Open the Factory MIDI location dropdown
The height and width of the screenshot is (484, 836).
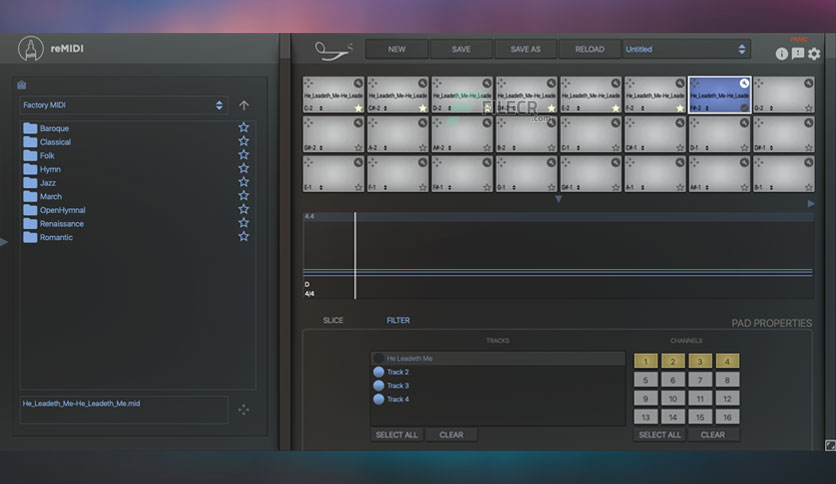tap(124, 105)
